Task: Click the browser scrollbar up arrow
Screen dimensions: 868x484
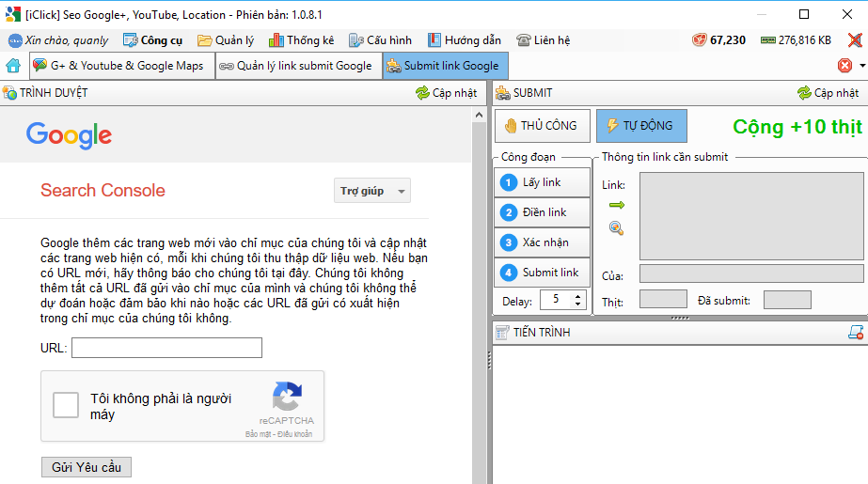Action: click(479, 115)
